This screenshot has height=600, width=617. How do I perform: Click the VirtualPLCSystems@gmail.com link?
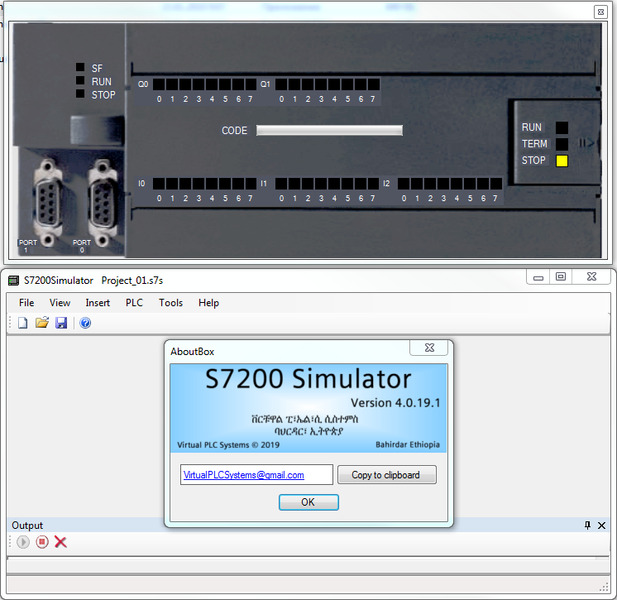(244, 475)
